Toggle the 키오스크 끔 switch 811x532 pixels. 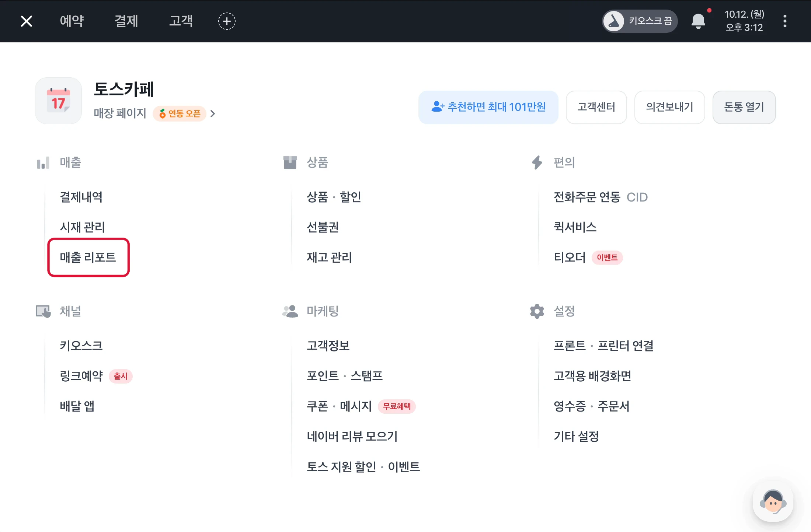[640, 21]
